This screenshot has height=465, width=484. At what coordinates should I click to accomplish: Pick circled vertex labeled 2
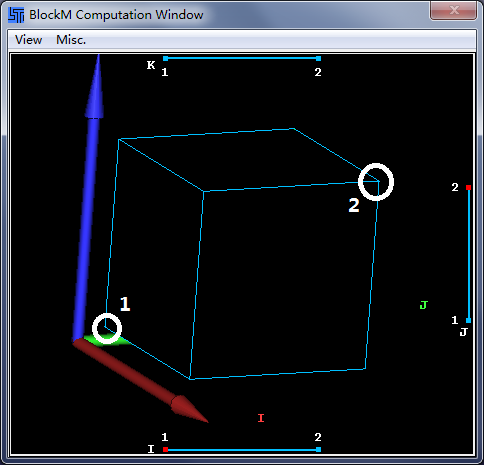[x=376, y=182]
